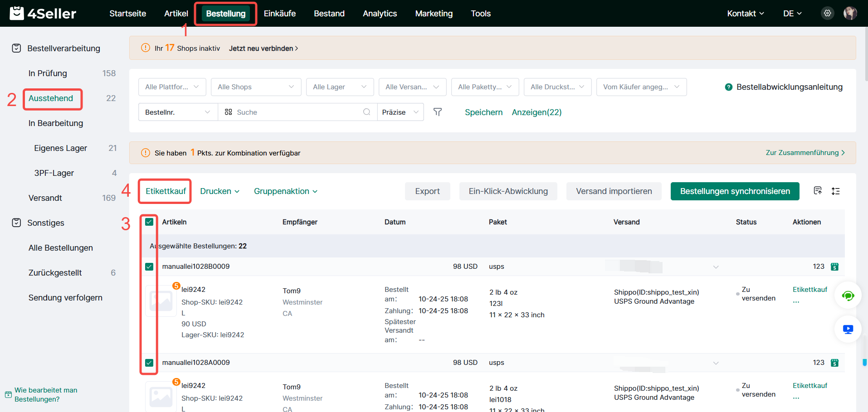Open the settings gear icon
This screenshot has width=868, height=412.
point(827,13)
